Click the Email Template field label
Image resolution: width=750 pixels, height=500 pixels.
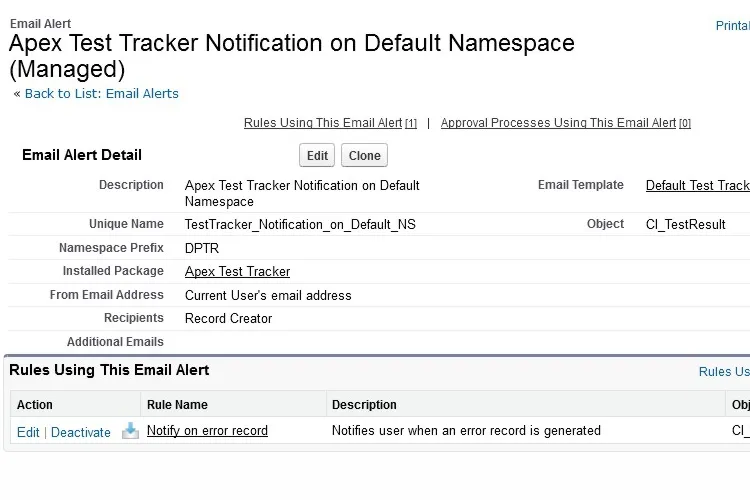[x=581, y=185]
